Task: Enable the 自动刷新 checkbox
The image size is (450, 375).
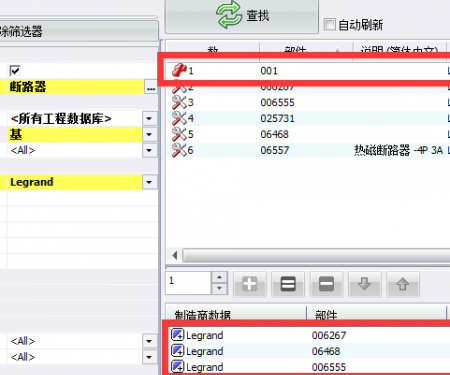Action: (330, 24)
